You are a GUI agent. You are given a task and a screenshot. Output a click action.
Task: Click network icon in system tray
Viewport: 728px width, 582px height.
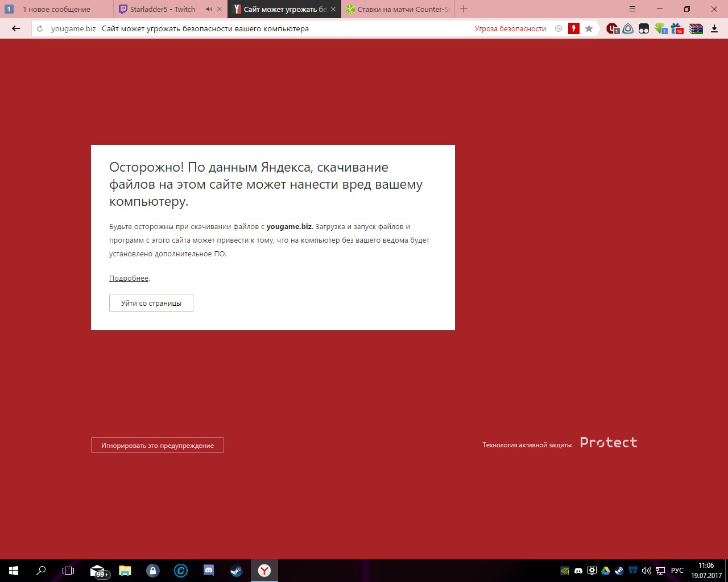(660, 571)
